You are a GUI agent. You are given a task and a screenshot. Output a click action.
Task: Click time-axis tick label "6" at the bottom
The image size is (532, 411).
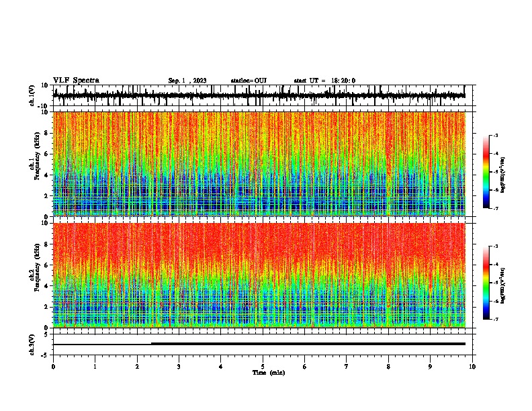pyautogui.click(x=305, y=367)
